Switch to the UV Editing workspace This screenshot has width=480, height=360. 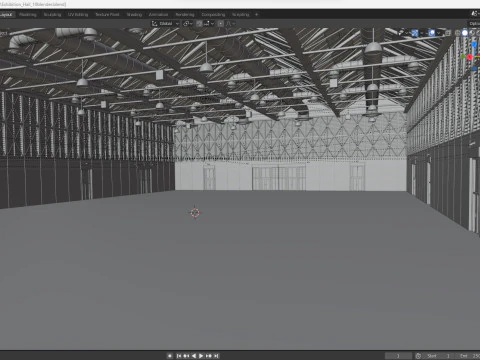click(78, 15)
